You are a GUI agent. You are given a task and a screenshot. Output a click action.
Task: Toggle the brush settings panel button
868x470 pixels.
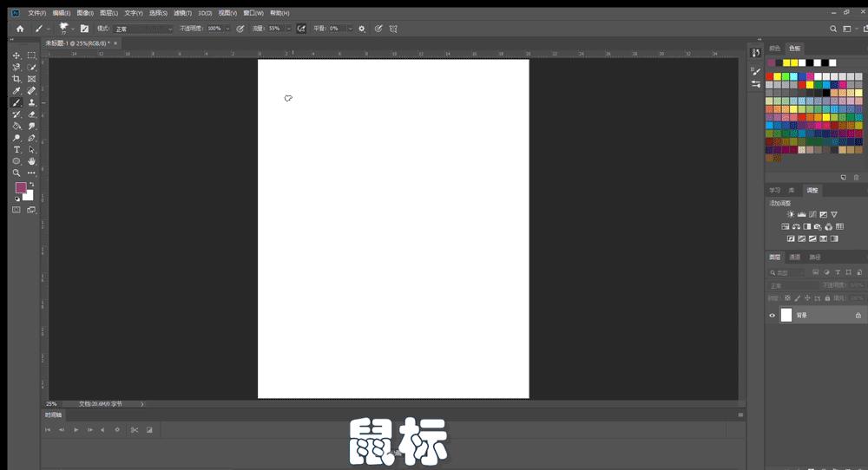click(84, 29)
